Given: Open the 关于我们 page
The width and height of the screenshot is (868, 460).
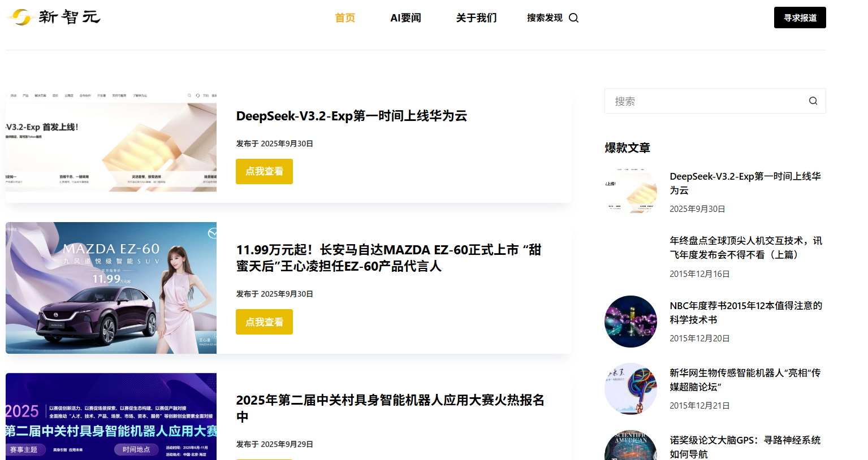Looking at the screenshot, I should [476, 18].
